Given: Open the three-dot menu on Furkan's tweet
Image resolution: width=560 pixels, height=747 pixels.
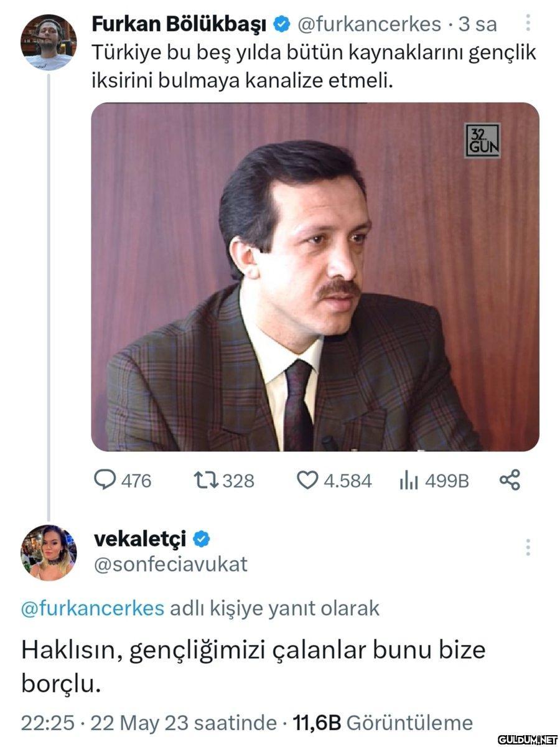Looking at the screenshot, I should [x=528, y=24].
